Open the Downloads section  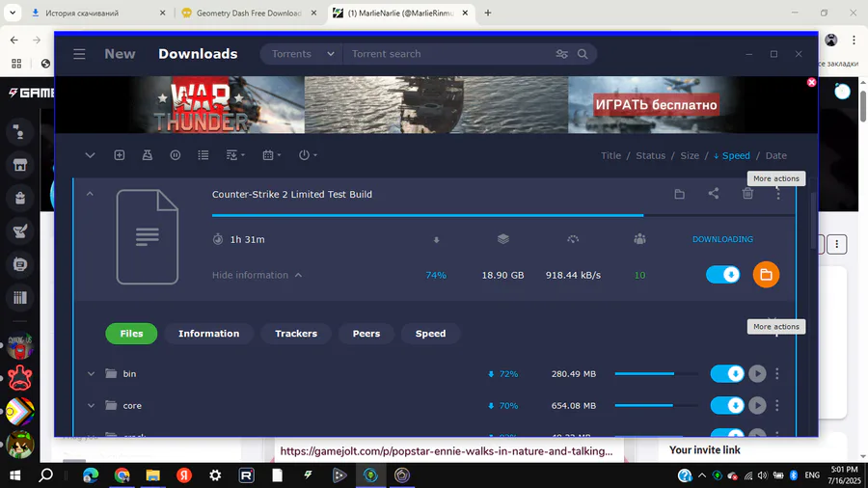(x=198, y=54)
